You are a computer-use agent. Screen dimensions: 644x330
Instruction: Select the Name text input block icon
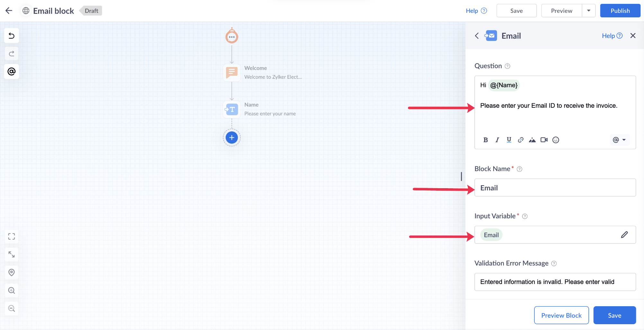[x=232, y=109]
